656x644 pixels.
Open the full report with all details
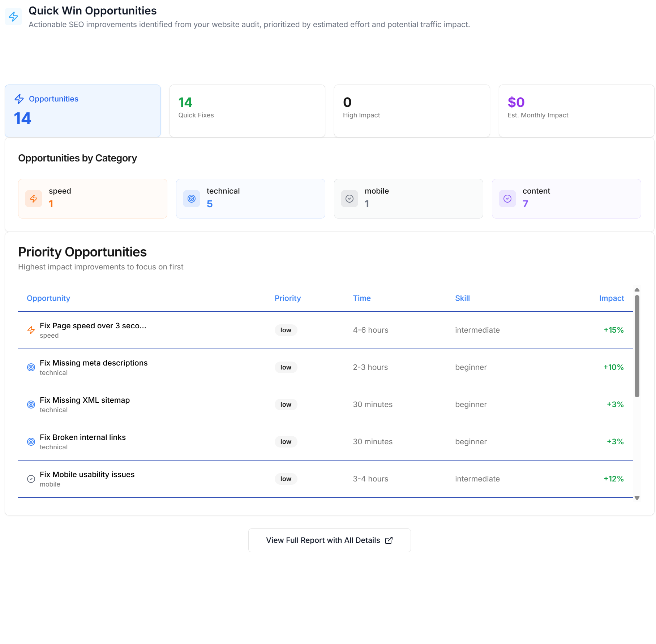click(329, 540)
